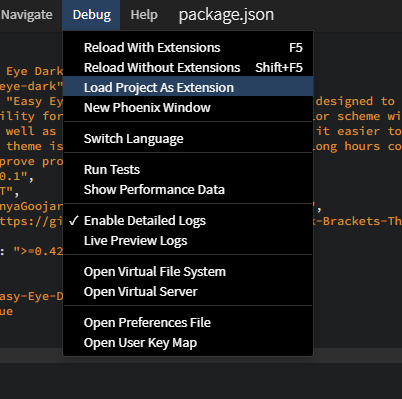Click the repository URL text in editor
Image resolution: width=402 pixels, height=399 pixels.
click(31, 221)
